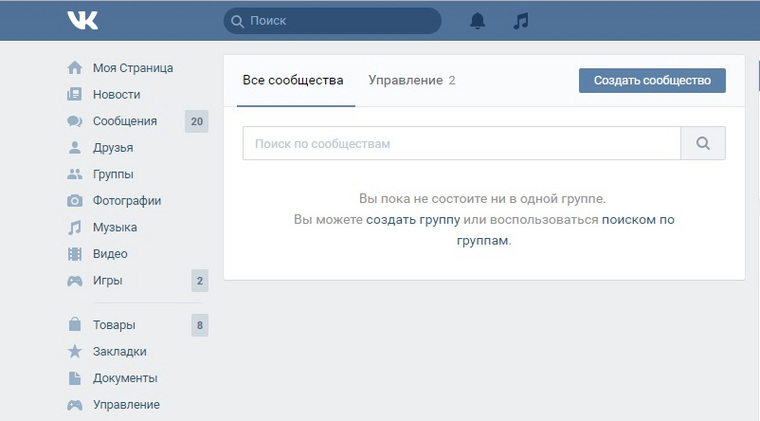Click the 20 badge next to Сообщения
The height and width of the screenshot is (421, 760).
(x=196, y=121)
